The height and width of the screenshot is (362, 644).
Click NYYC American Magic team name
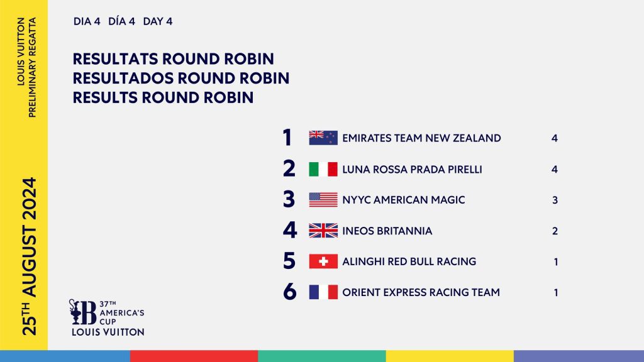(404, 200)
